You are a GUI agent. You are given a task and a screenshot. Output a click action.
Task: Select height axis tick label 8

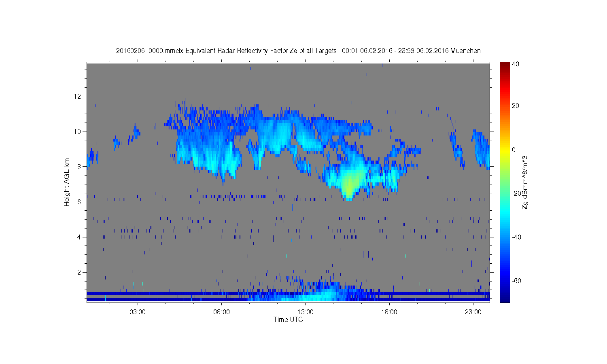80,167
